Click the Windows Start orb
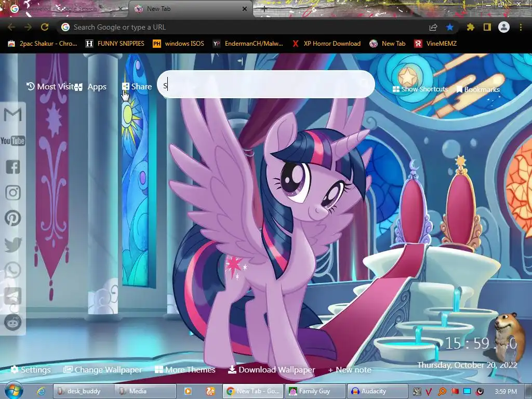Viewport: 532px width, 399px height. click(x=13, y=390)
